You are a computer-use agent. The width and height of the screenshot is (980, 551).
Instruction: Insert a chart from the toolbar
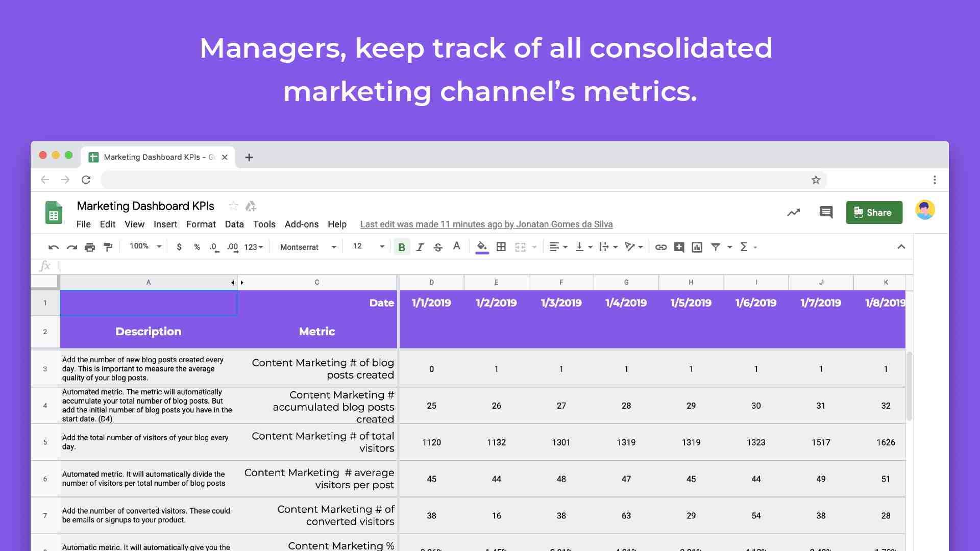point(697,246)
